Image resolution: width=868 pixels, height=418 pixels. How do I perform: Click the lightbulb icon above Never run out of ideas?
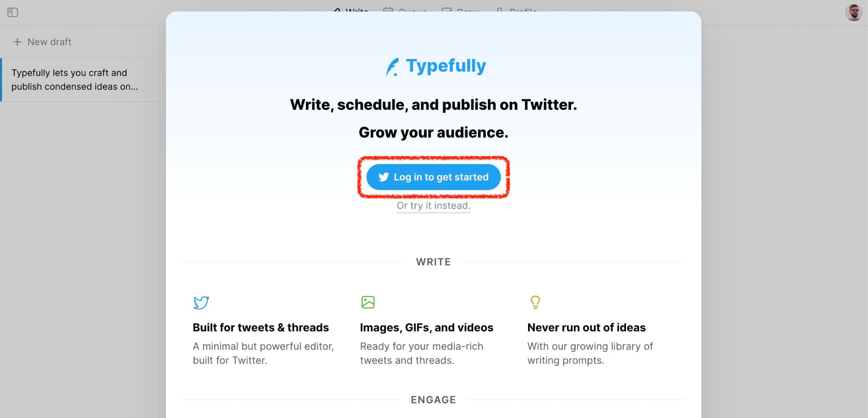pos(535,302)
